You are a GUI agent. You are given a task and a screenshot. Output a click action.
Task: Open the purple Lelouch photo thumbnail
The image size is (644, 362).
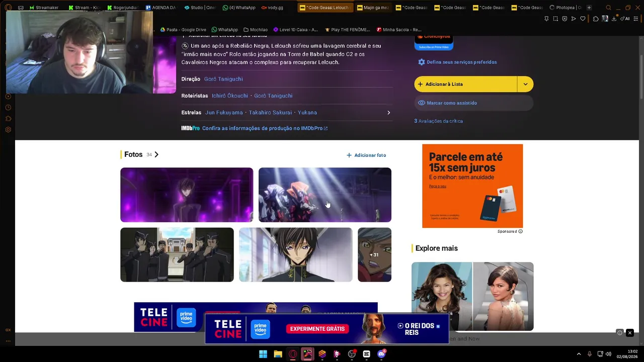pyautogui.click(x=187, y=195)
